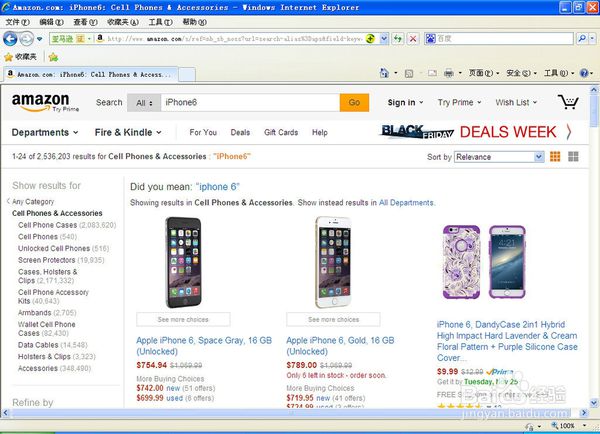Switch to orange grid view icon
The image size is (600, 434).
coord(555,156)
